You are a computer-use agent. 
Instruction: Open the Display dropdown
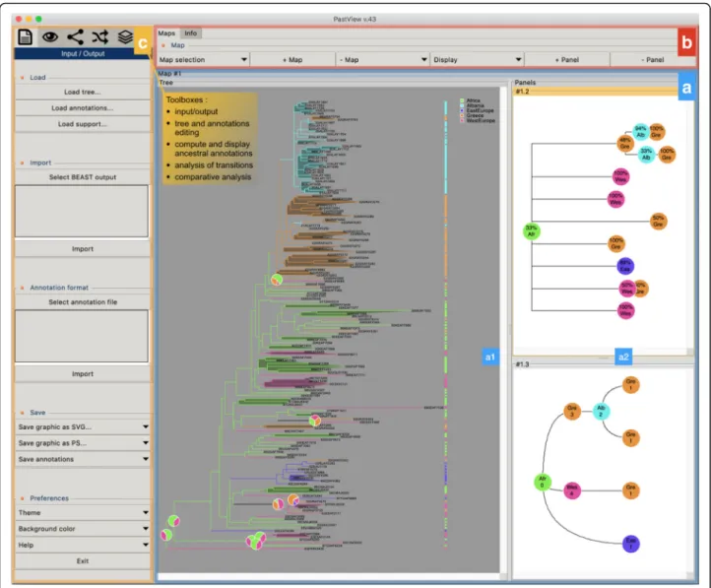click(477, 59)
